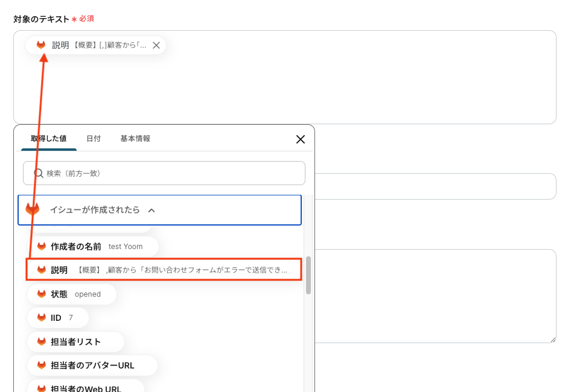Click the resize grip of the lower text area

point(553,340)
